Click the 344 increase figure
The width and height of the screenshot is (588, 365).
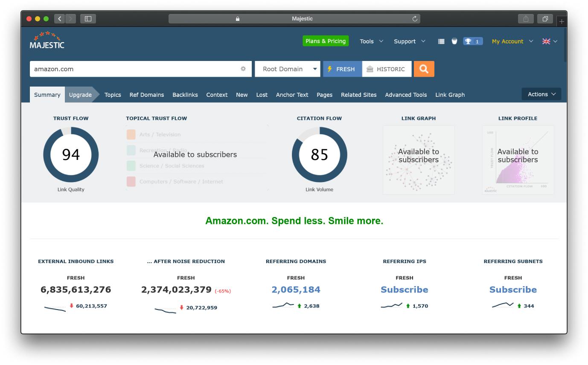tap(529, 306)
